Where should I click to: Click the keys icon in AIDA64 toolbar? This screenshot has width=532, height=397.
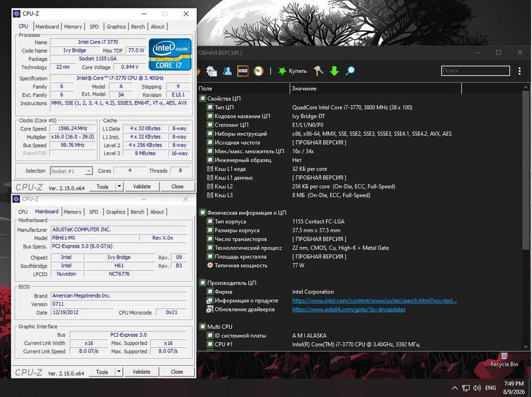pos(319,71)
